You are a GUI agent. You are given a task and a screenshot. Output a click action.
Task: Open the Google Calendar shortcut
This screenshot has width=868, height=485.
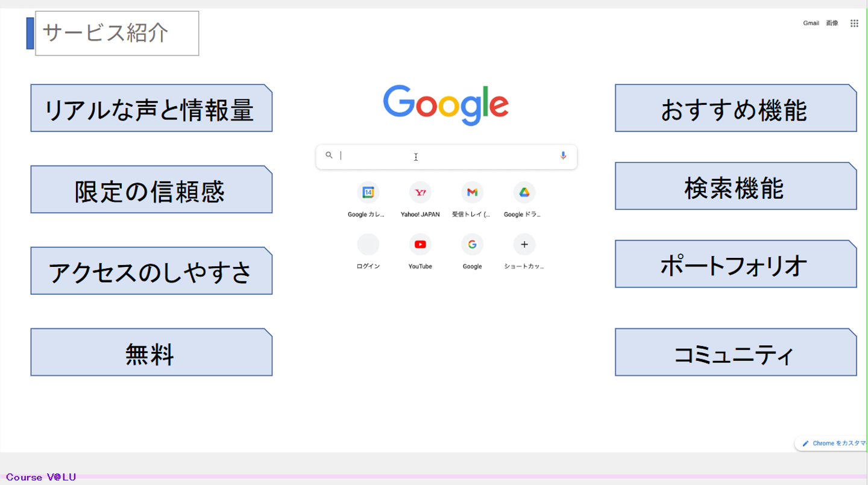(368, 192)
